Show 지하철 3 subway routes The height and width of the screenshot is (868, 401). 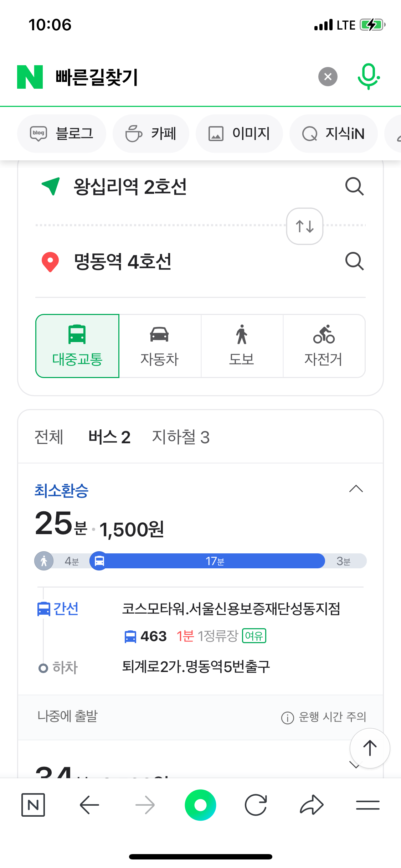pyautogui.click(x=181, y=437)
